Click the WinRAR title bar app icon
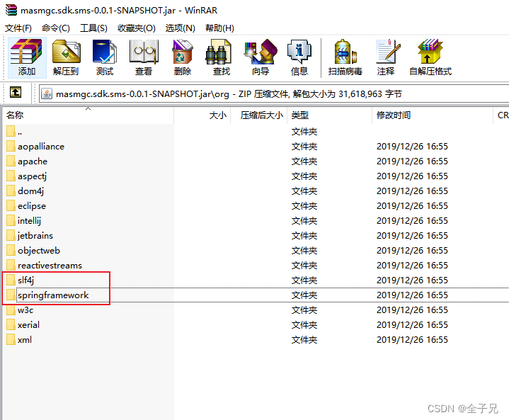The width and height of the screenshot is (509, 420). 11,10
